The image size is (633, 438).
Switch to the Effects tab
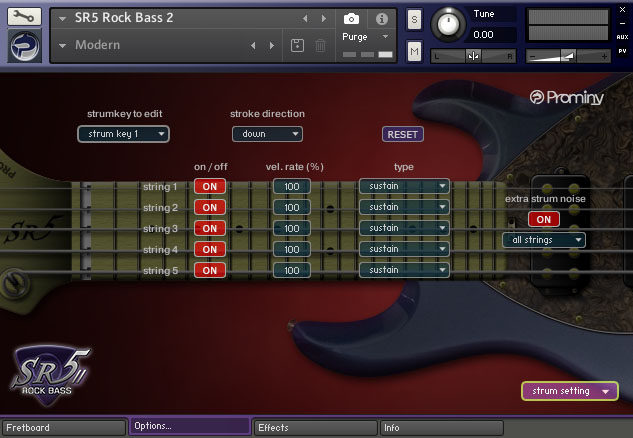[x=315, y=427]
